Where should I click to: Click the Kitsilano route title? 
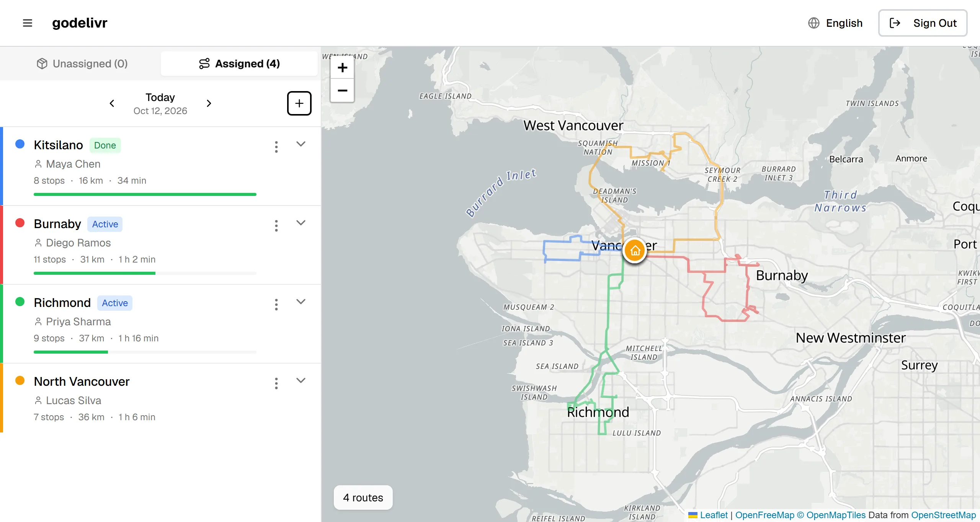[58, 145]
